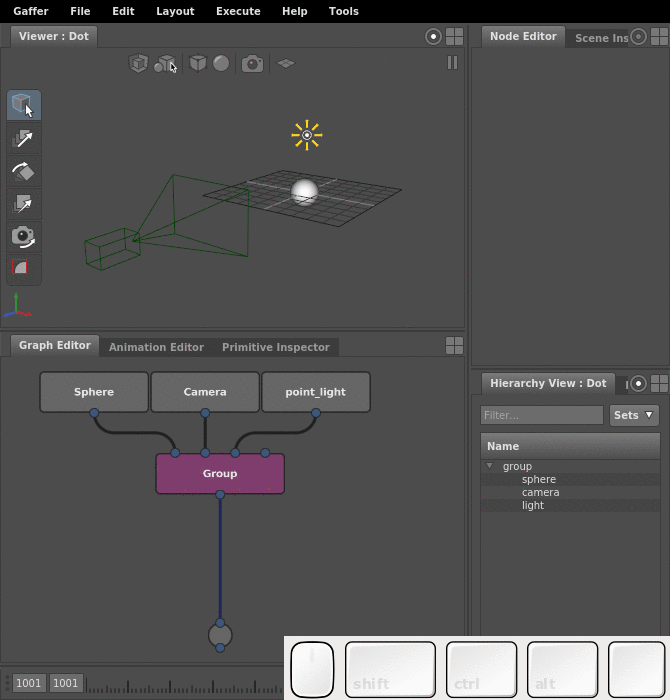Switch to the Node Editor tab

(x=523, y=36)
